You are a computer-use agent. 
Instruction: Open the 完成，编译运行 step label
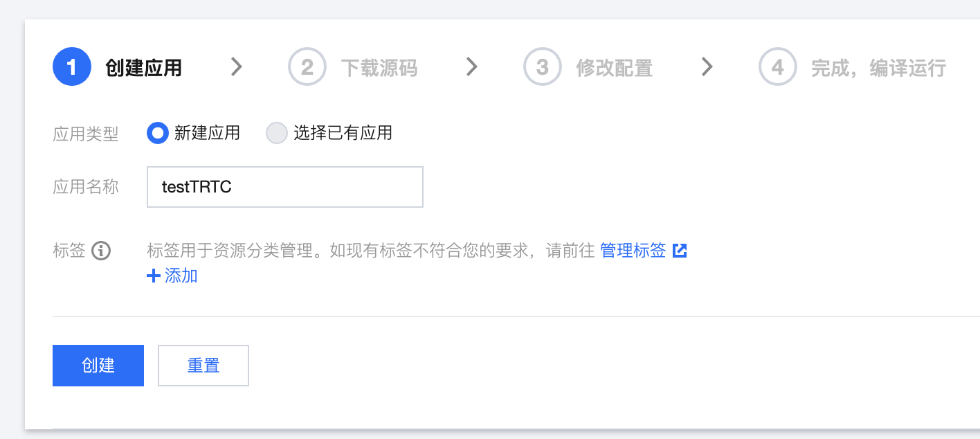(x=878, y=68)
